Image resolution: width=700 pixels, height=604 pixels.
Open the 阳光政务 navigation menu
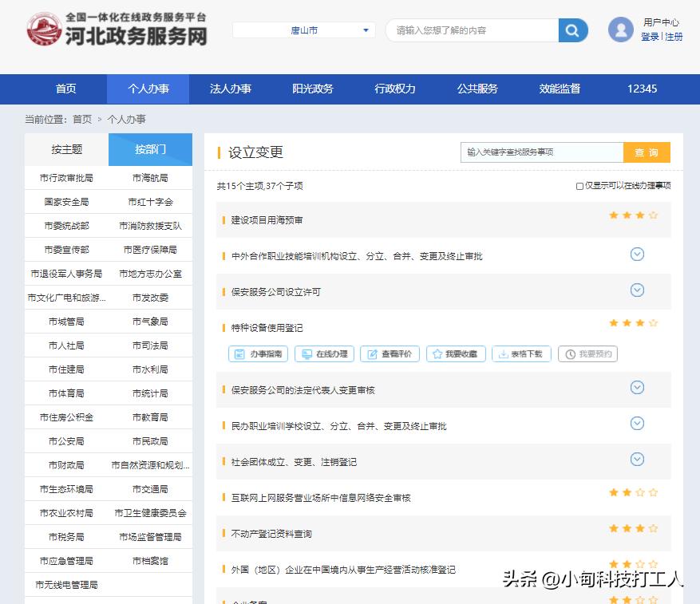click(x=313, y=89)
